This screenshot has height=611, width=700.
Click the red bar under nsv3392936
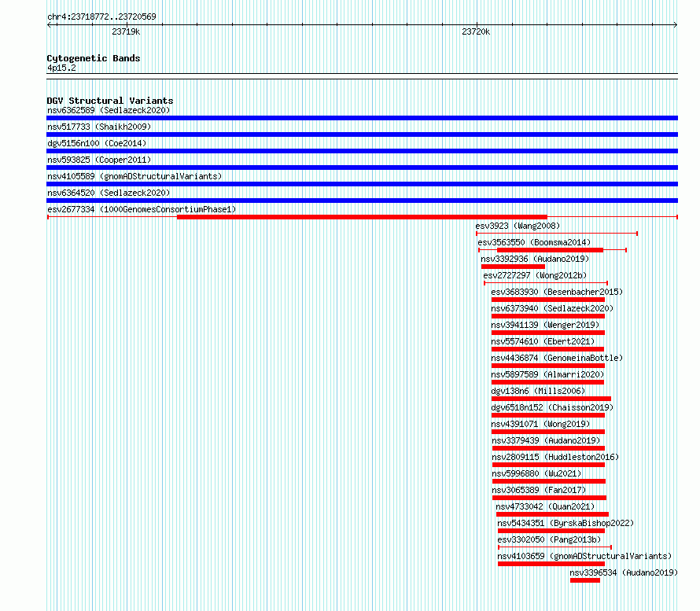(x=513, y=267)
